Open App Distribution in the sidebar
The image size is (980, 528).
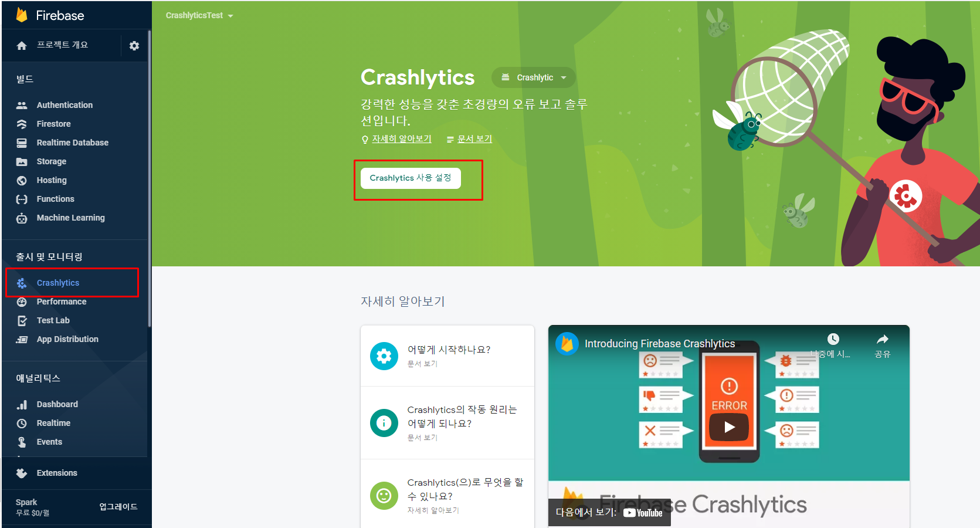click(x=67, y=340)
